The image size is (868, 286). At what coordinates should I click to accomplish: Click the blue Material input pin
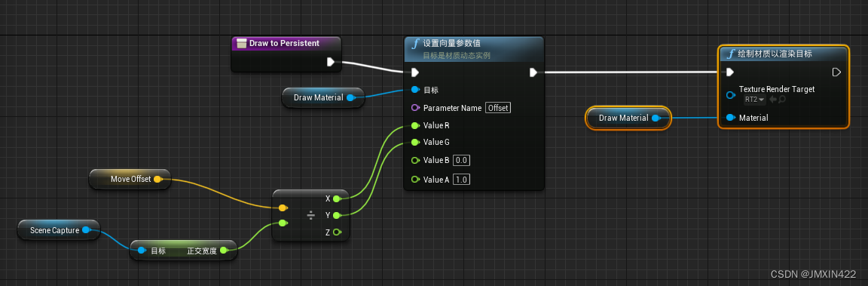point(730,118)
